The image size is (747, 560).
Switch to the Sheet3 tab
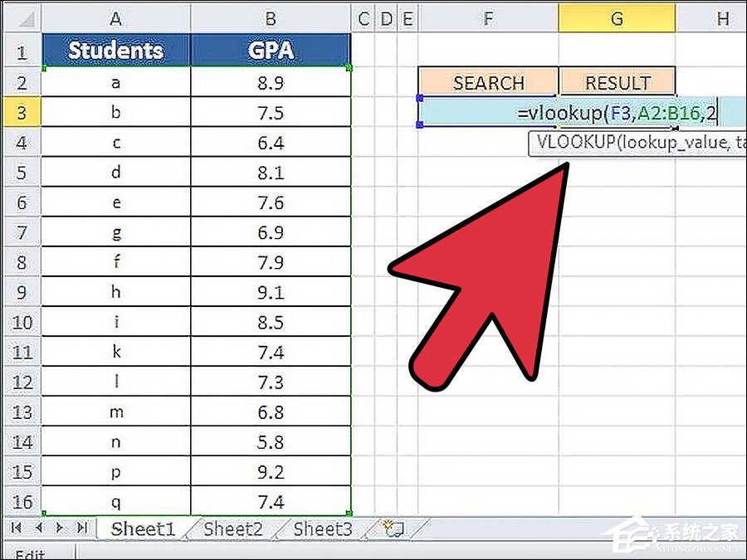coord(322,527)
